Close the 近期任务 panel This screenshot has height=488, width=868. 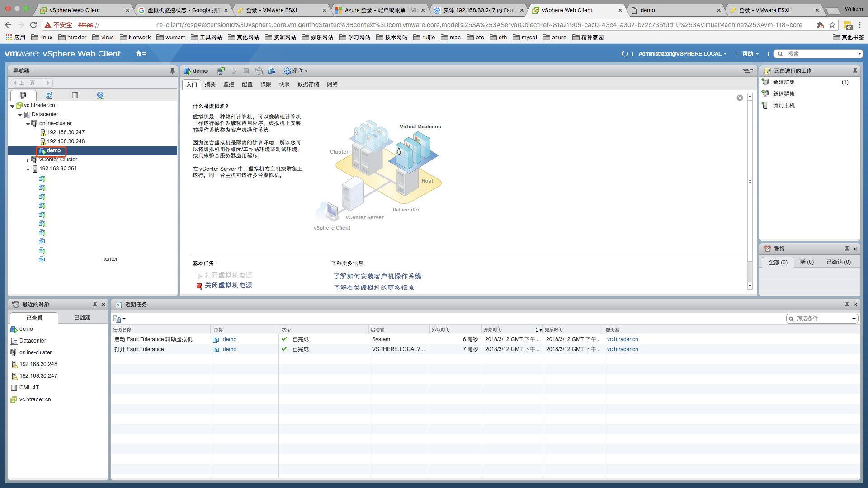point(855,305)
